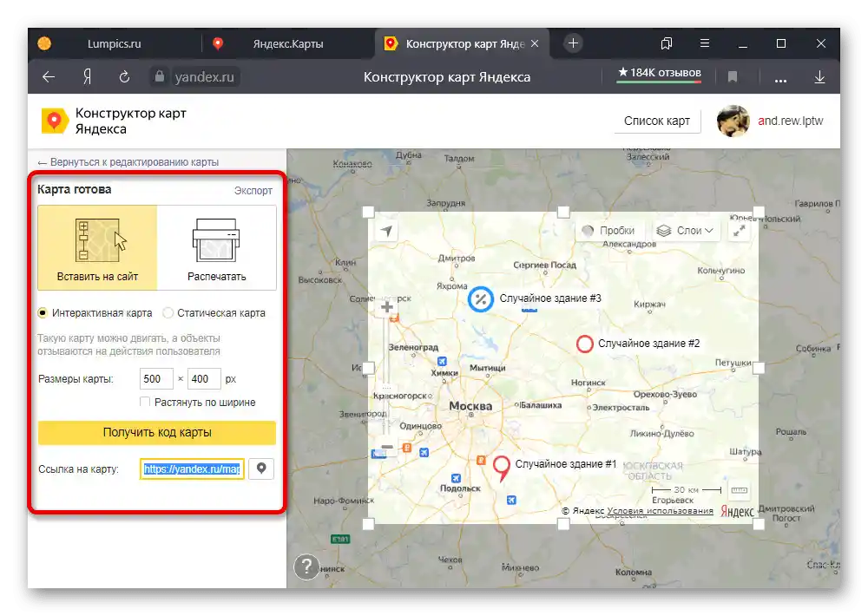Select the 'Вставить на сайт' embed option icon

(96, 240)
